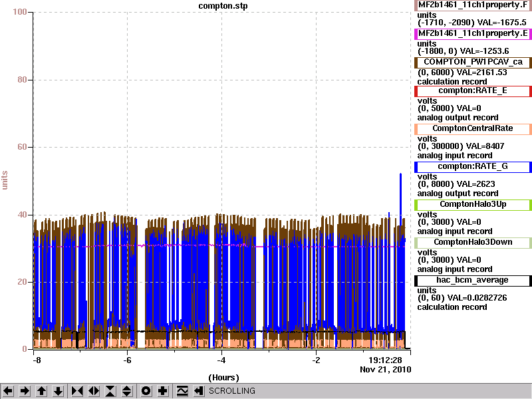The image size is (532, 399).
Task: Select the first MF2b1461_11ch1property.F curve label
Action: 473,5
